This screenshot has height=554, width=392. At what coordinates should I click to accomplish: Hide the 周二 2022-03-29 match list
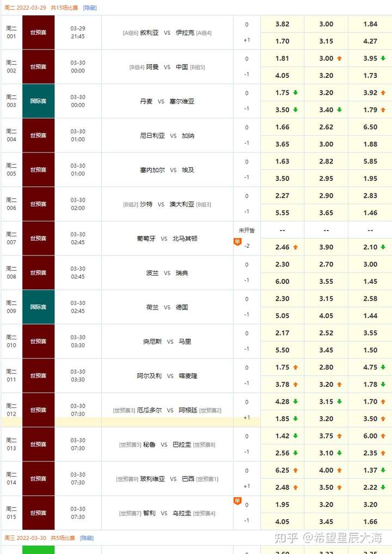point(90,8)
